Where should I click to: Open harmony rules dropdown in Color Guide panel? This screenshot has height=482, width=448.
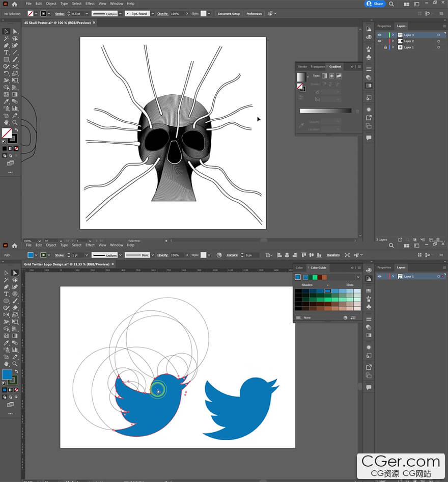pyautogui.click(x=358, y=277)
